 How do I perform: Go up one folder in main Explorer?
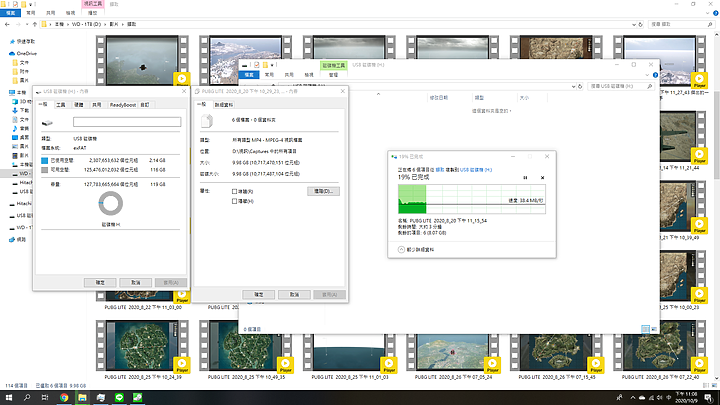[34, 24]
